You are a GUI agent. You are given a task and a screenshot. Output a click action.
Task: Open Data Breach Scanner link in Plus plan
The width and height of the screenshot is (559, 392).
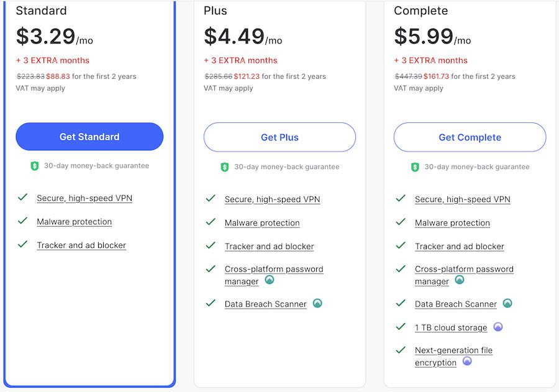(266, 304)
